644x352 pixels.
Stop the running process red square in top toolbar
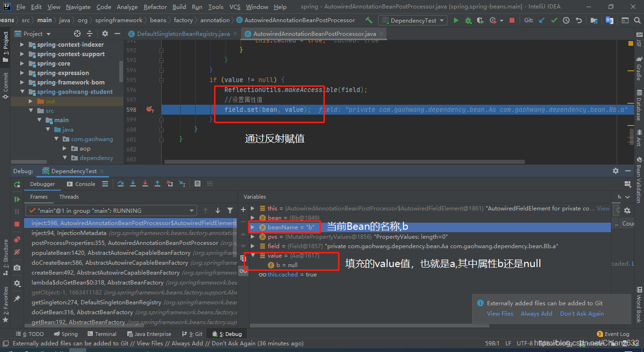click(512, 20)
